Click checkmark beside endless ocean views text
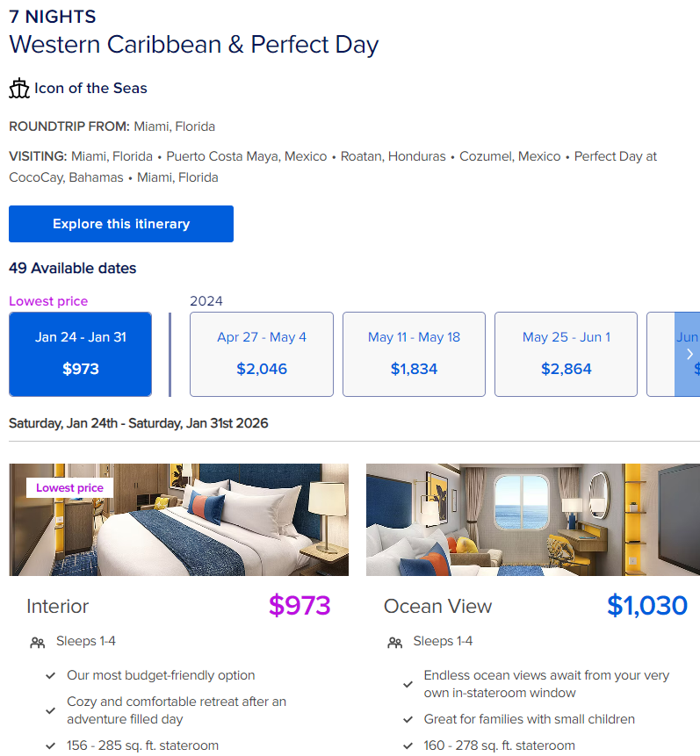 point(408,684)
